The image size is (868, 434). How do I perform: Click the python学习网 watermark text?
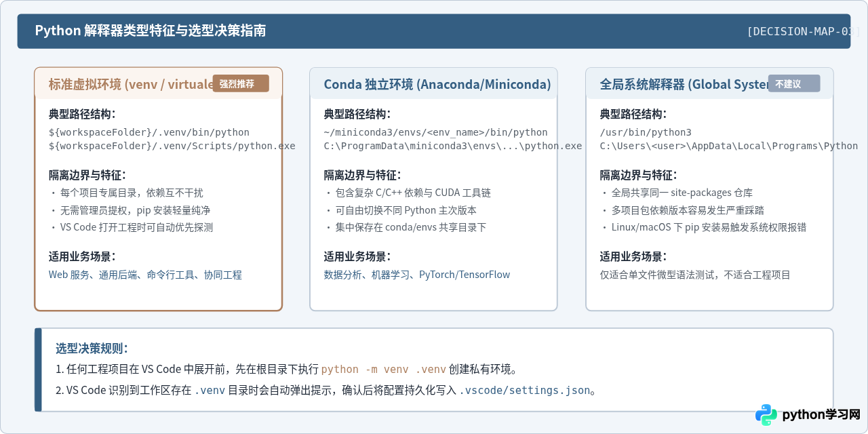[821, 415]
